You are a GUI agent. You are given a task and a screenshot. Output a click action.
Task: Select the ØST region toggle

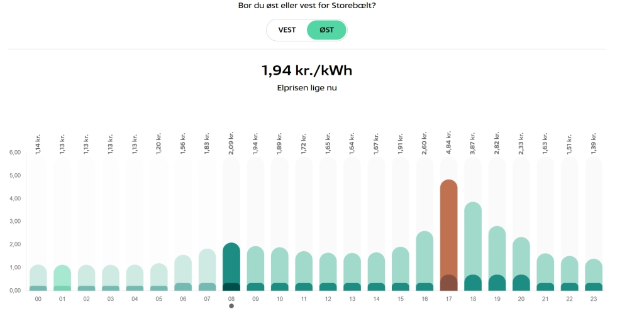326,30
